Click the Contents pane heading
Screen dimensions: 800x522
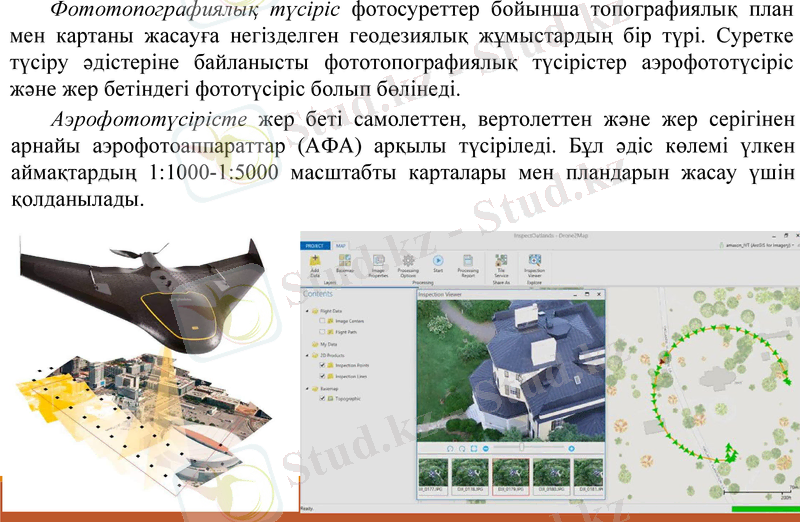coord(317,294)
